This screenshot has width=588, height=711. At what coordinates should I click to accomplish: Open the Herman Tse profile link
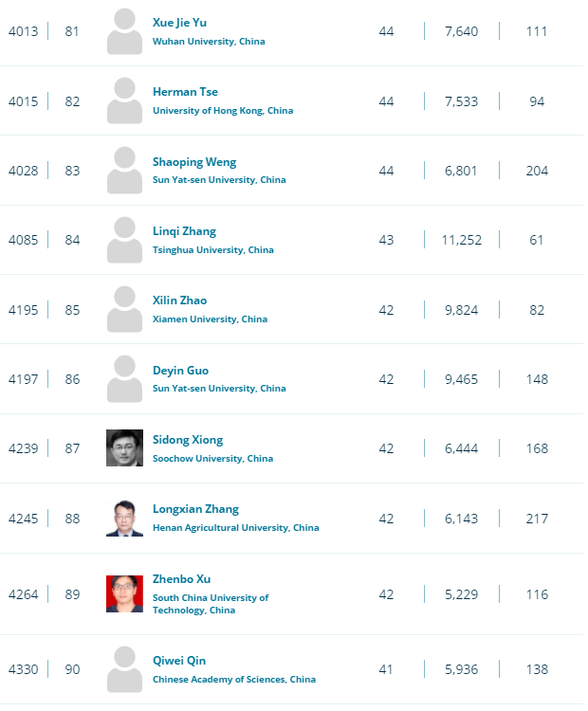(185, 92)
